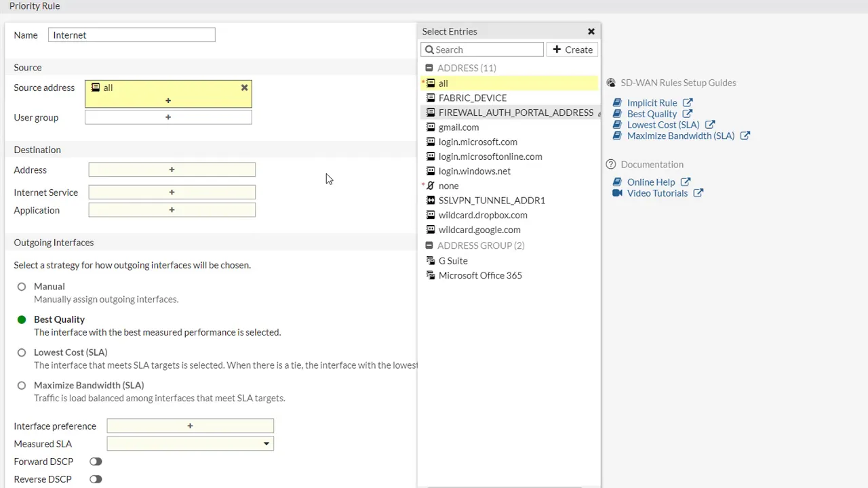Choose Maximize Bandwidth (SLA) radio option
868x488 pixels.
22,386
